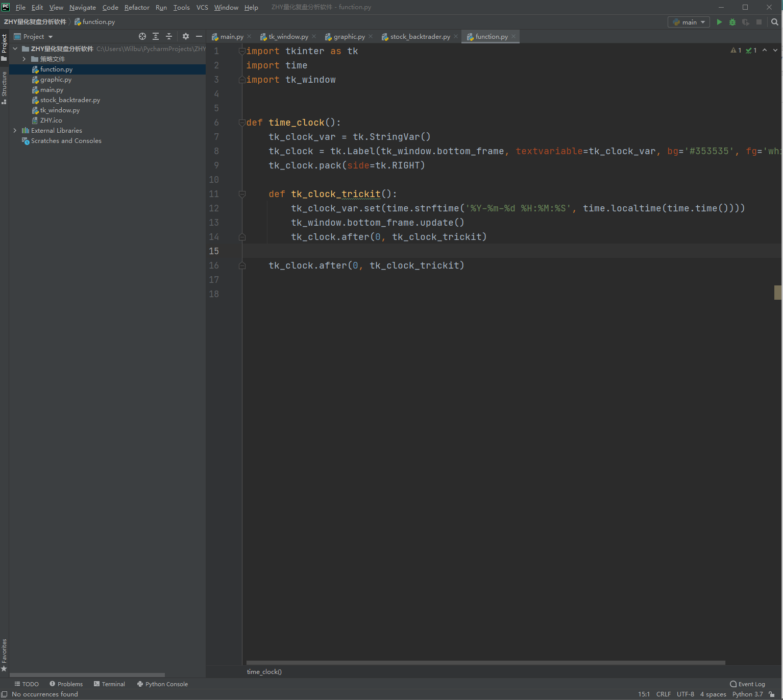Click Run with Coverage icon
This screenshot has width=783, height=700.
click(x=746, y=22)
